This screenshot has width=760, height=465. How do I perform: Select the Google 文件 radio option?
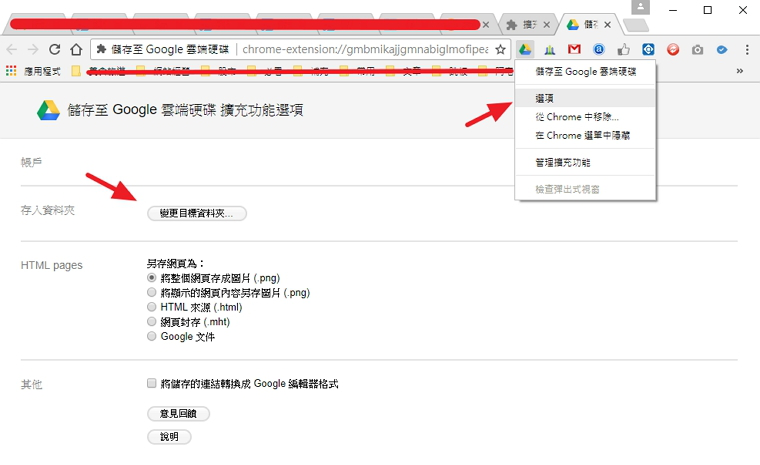[x=152, y=336]
